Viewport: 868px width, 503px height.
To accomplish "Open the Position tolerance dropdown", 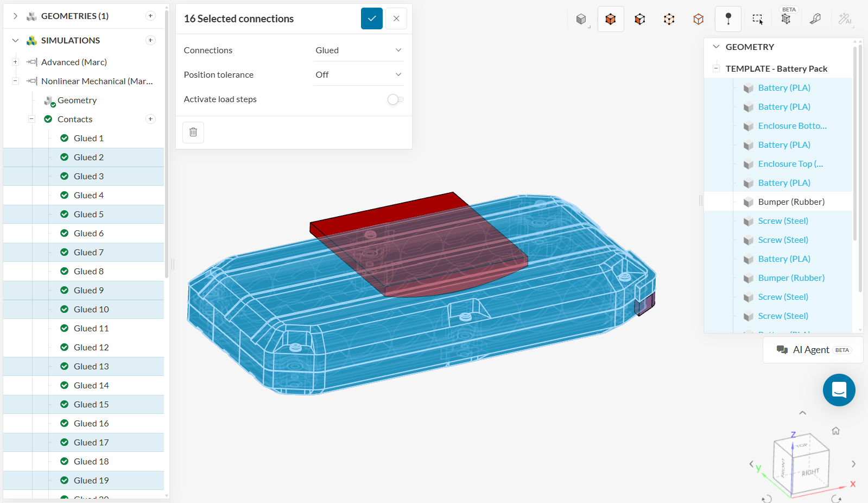I will point(358,74).
